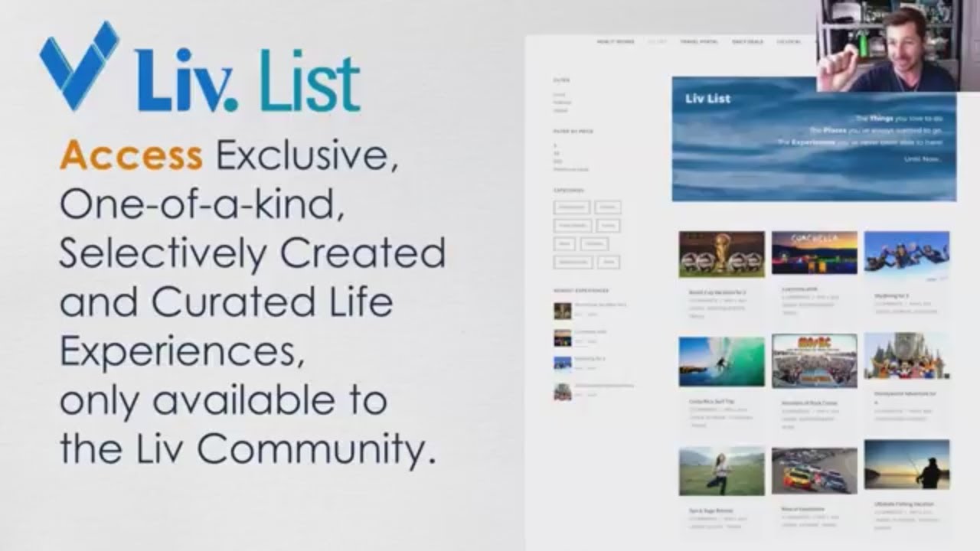
Task: Click the Skydiving for 3 title link
Action: [892, 295]
